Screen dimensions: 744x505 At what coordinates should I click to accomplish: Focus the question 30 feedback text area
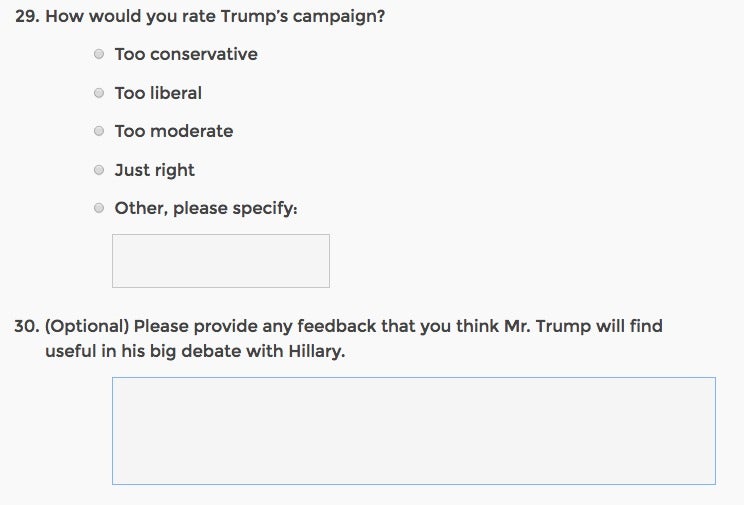coord(414,431)
